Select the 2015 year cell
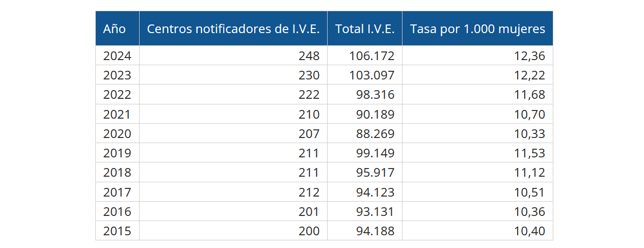644x248 pixels. pos(117,231)
